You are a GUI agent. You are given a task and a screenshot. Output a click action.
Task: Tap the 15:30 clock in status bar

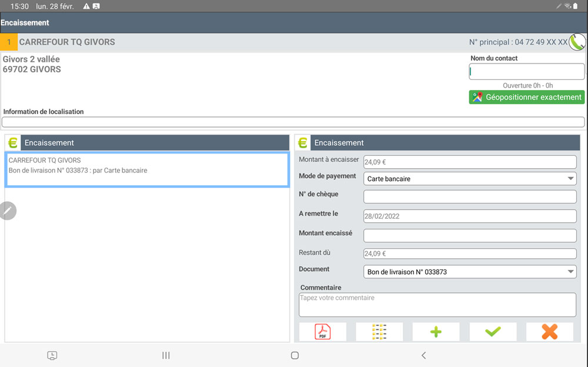point(19,6)
